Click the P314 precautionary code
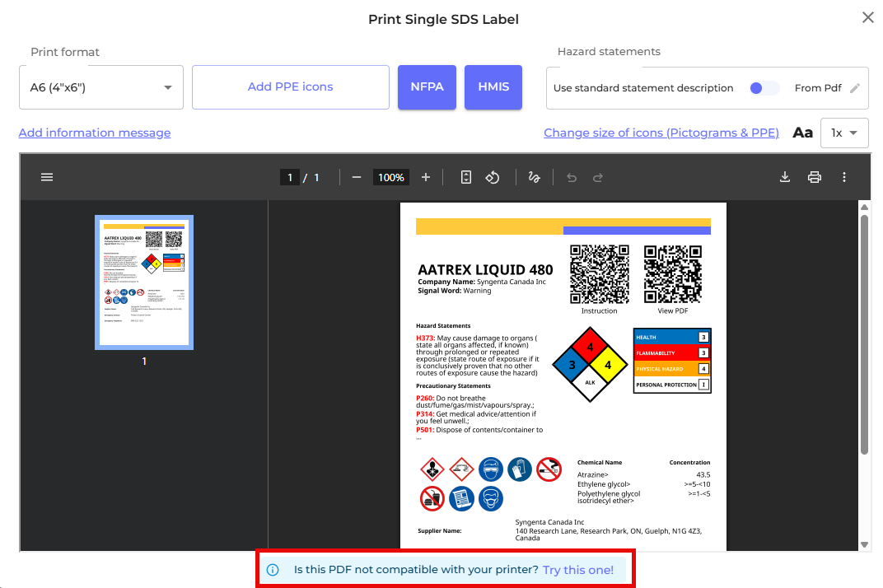 pos(425,414)
